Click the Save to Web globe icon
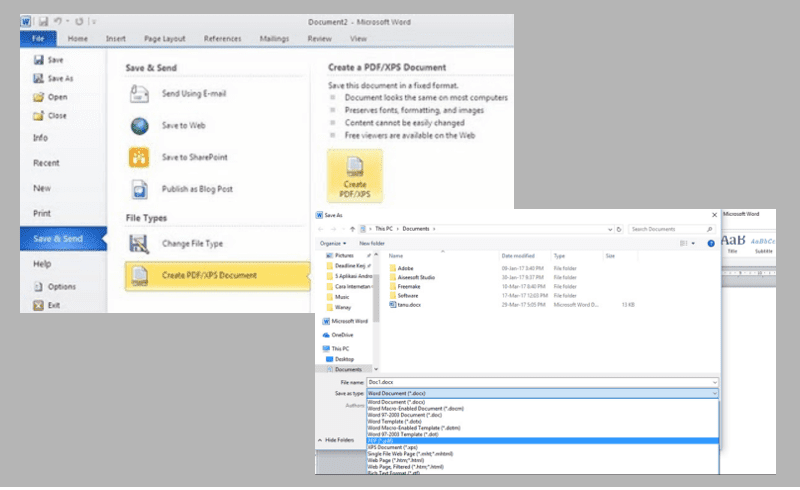The height and width of the screenshot is (490, 800). (139, 126)
